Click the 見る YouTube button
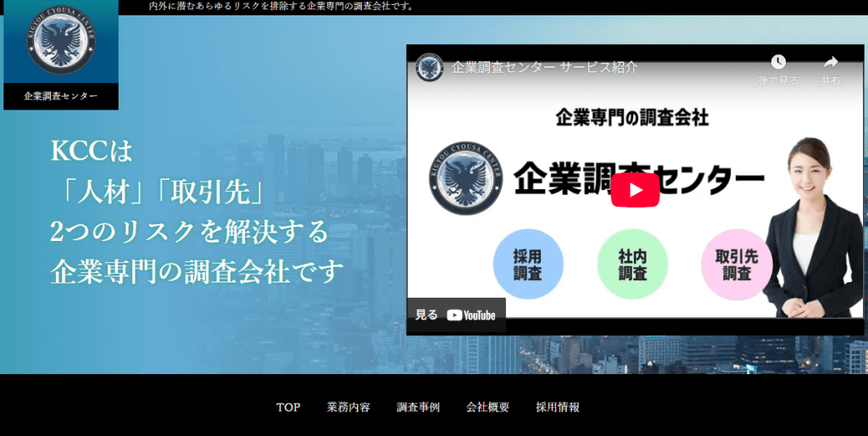This screenshot has height=436, width=868. tap(456, 315)
